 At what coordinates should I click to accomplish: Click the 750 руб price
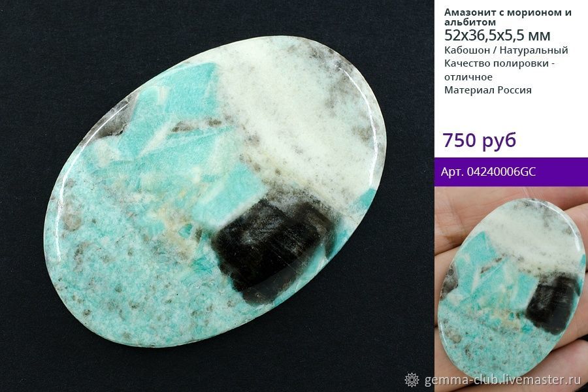pyautogui.click(x=480, y=140)
